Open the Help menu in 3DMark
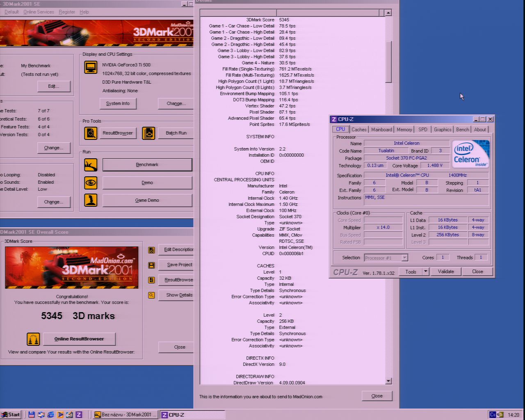The image size is (525, 420). tap(84, 12)
